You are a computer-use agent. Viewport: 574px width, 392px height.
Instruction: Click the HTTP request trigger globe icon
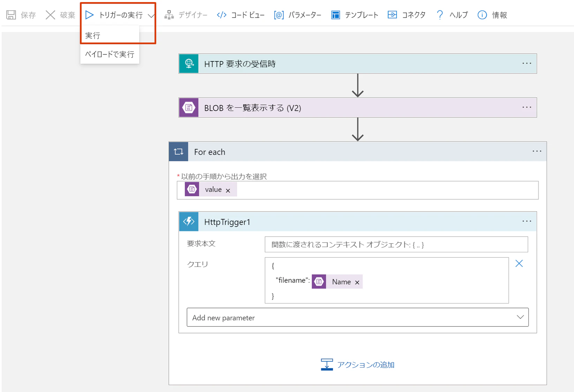pos(189,63)
